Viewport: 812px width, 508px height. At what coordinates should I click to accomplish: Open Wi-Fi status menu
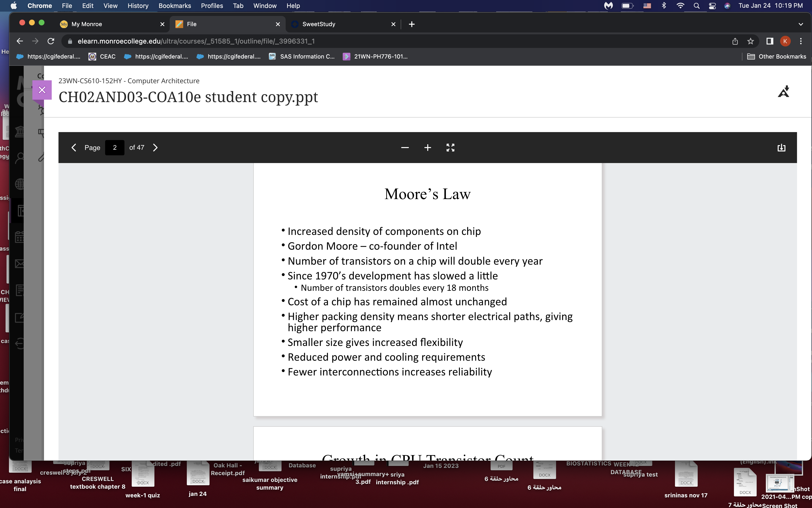(680, 6)
